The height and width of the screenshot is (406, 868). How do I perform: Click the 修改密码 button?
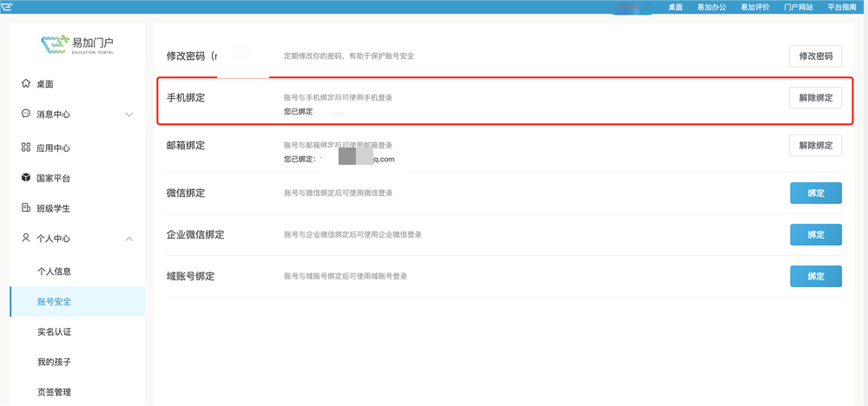pos(815,56)
